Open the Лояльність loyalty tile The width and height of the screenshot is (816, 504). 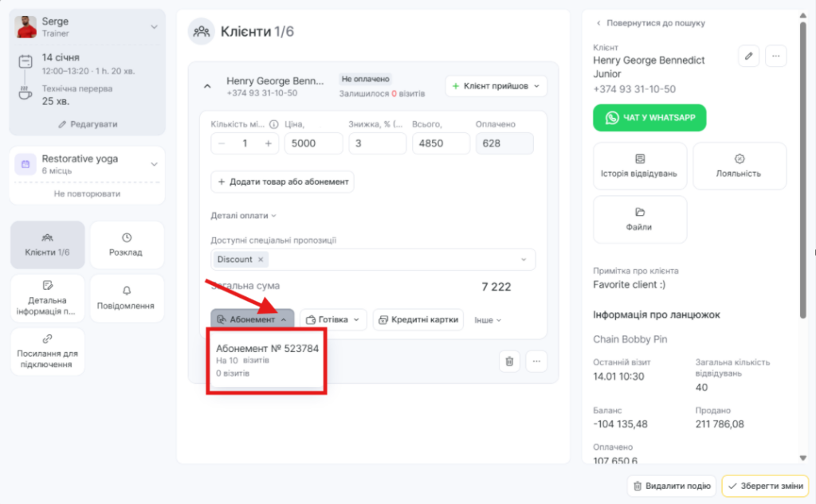tap(739, 166)
